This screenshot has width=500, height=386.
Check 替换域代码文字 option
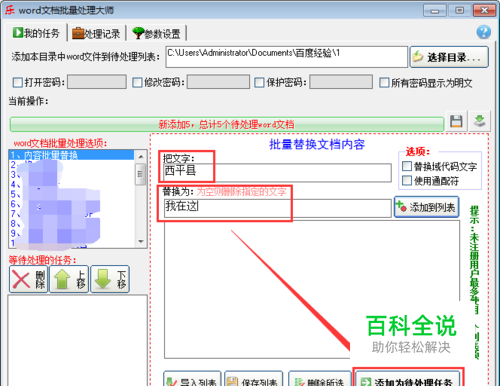click(407, 166)
